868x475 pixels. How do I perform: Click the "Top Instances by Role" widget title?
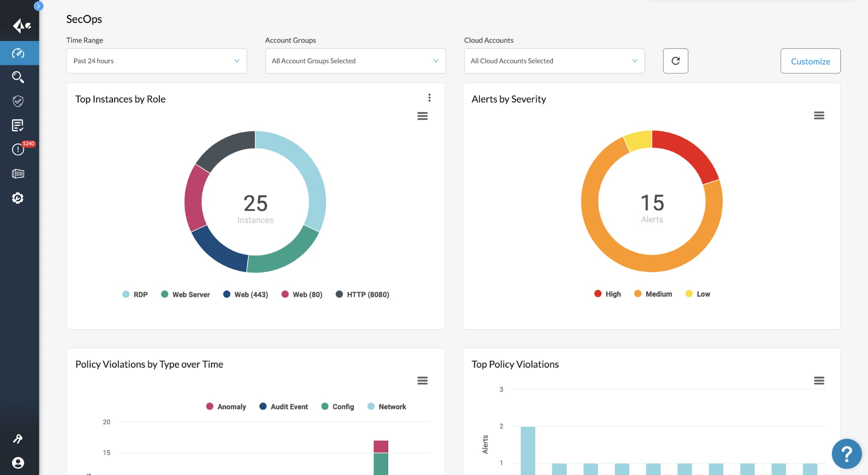[120, 99]
